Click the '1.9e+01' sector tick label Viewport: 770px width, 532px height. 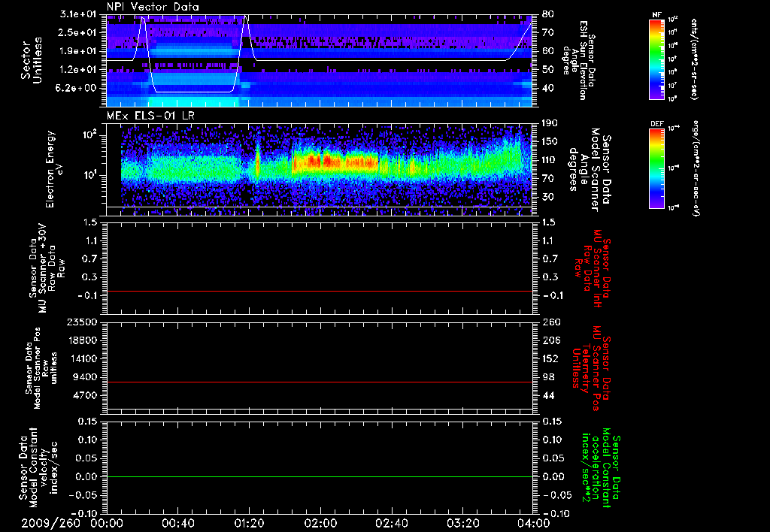coord(78,51)
